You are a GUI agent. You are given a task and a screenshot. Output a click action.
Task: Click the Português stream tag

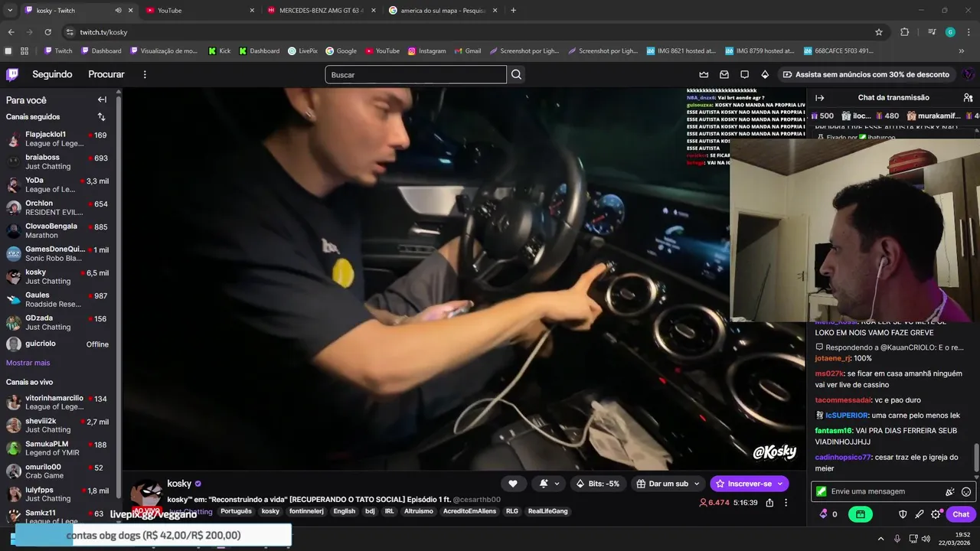(x=236, y=511)
